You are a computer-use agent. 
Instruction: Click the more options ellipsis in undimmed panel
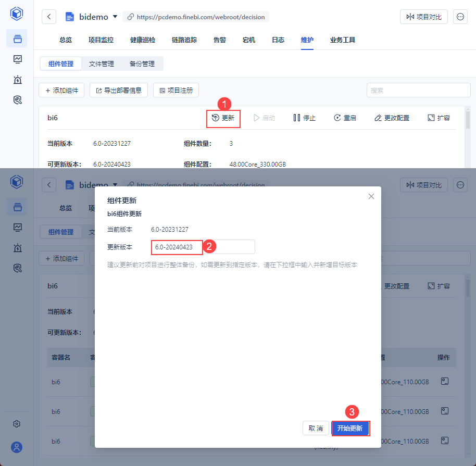pyautogui.click(x=460, y=17)
